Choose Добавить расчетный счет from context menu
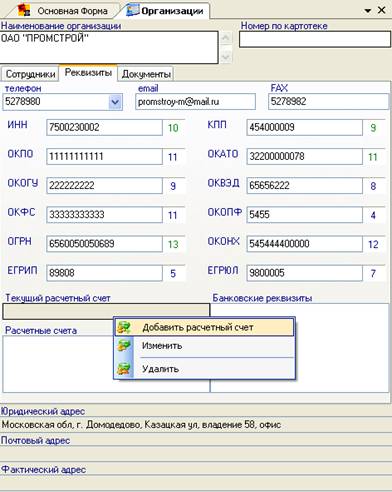Screen dimensions: 392x492 tap(204, 327)
